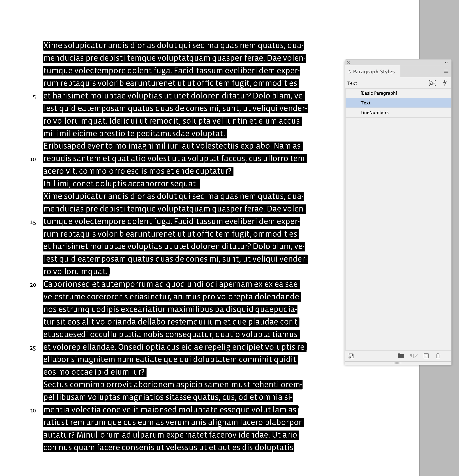This screenshot has height=476, width=459.
Task: Click the lightning bolt quick apply icon
Action: tap(445, 83)
